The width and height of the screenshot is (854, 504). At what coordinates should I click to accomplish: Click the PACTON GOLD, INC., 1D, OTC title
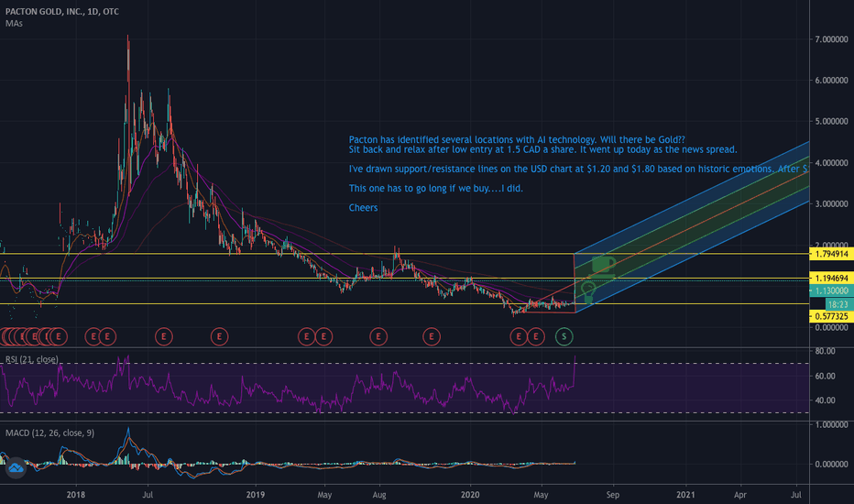click(62, 11)
